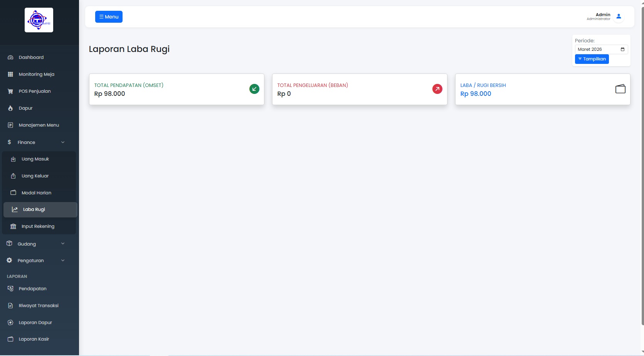Viewport: 644px width, 356px height.
Task: Click the Laba Rugi chart icon
Action: (x=15, y=209)
